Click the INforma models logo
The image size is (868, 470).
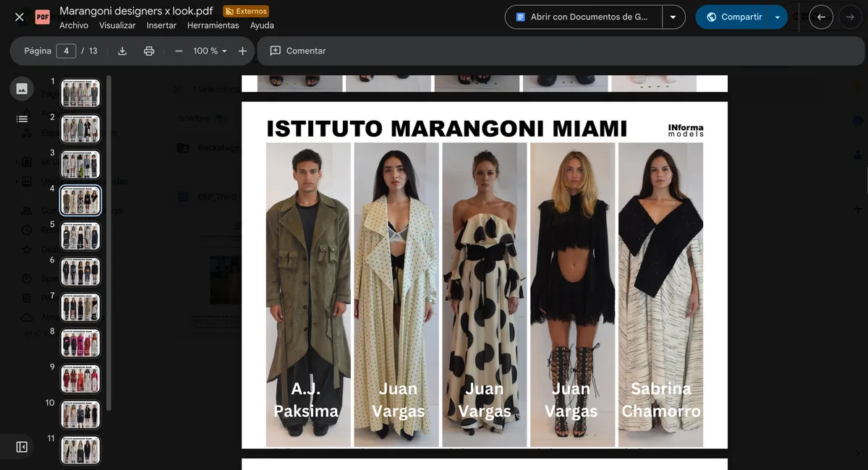[686, 130]
